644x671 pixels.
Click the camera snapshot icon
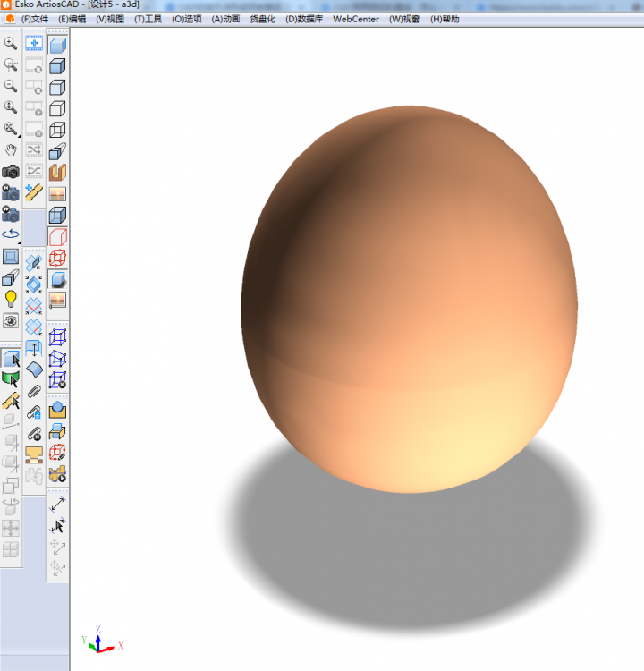click(x=11, y=171)
